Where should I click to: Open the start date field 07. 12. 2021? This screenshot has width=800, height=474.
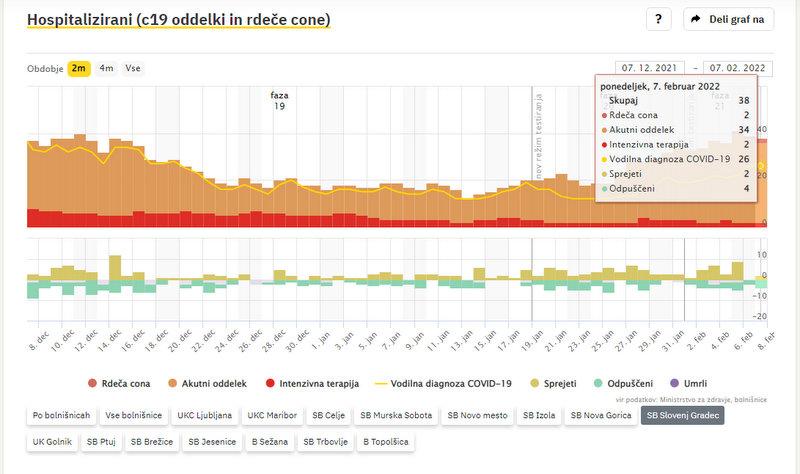[x=649, y=68]
